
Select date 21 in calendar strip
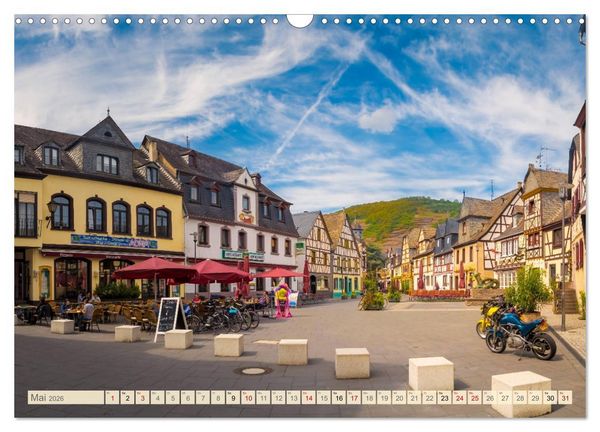[x=414, y=398]
